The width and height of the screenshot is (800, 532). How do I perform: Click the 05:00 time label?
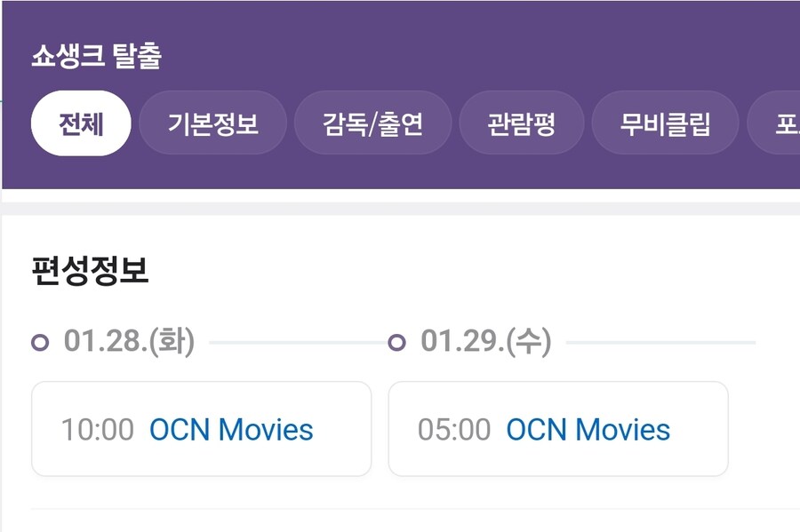pos(455,430)
